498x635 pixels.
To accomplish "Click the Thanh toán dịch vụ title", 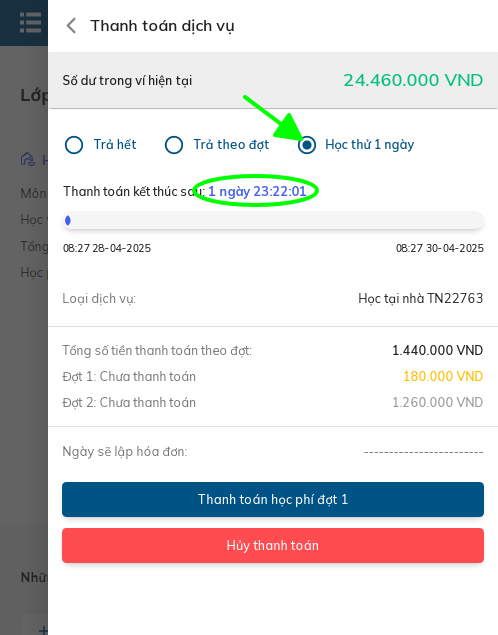I will tap(162, 26).
